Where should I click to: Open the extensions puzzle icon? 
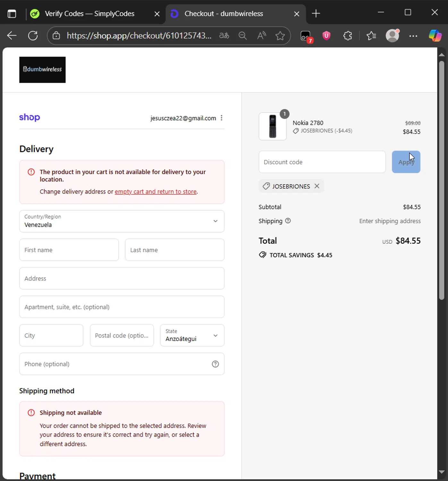[x=348, y=36]
